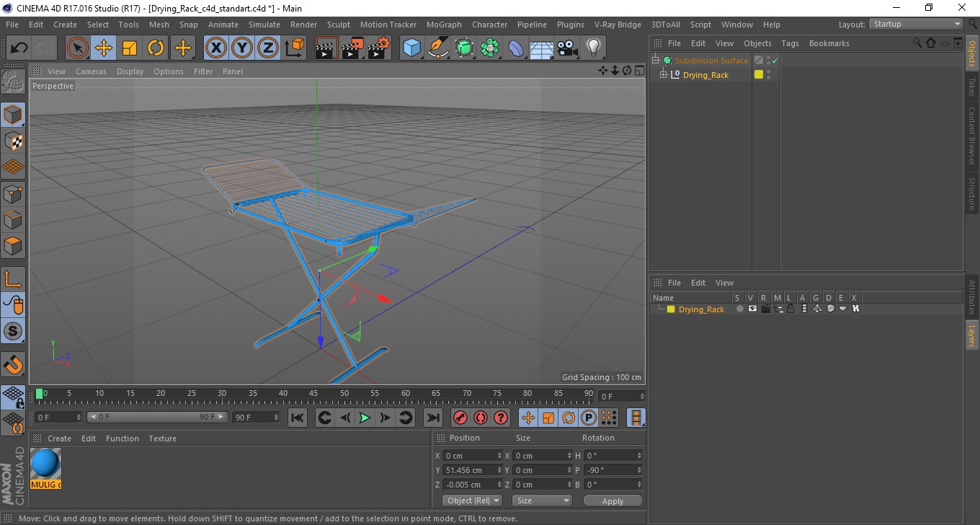The image size is (980, 525).
Task: Open the MoGraph menu
Action: pos(444,25)
